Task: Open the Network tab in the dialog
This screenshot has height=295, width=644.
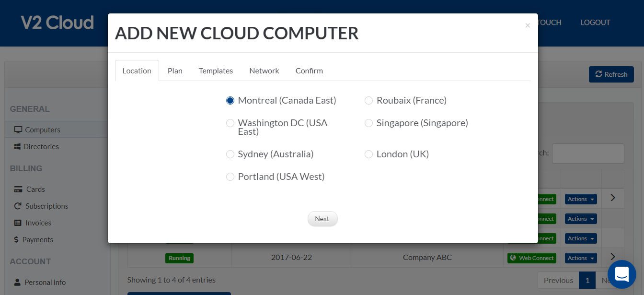Action: (x=264, y=71)
